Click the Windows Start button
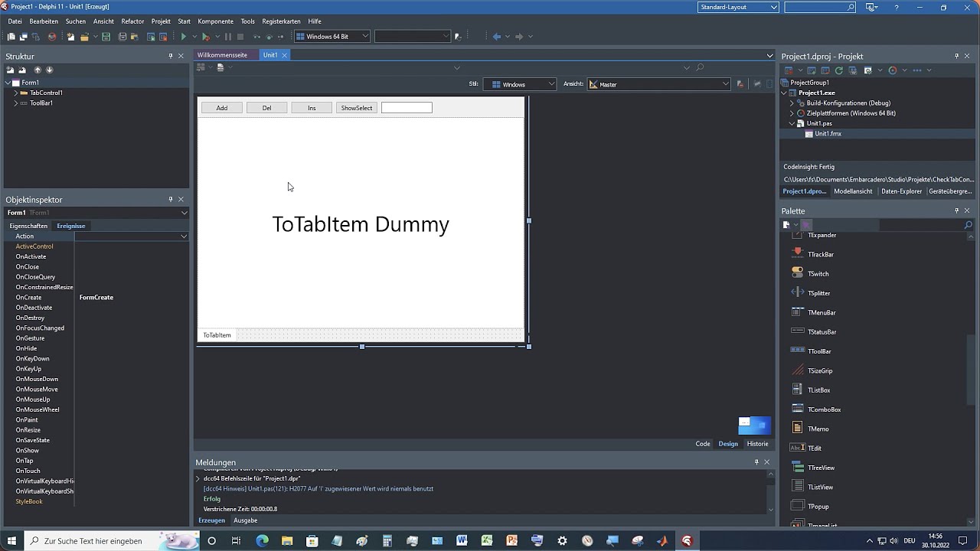Screen dimensions: 980x551 [12, 540]
